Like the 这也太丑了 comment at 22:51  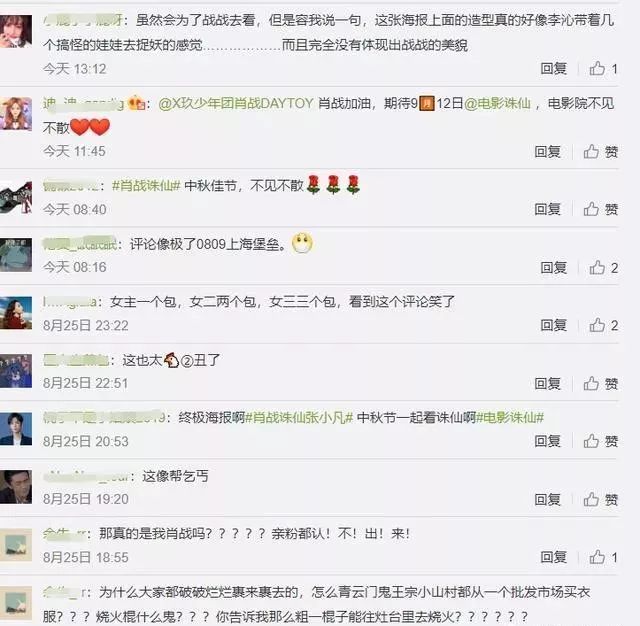click(600, 384)
